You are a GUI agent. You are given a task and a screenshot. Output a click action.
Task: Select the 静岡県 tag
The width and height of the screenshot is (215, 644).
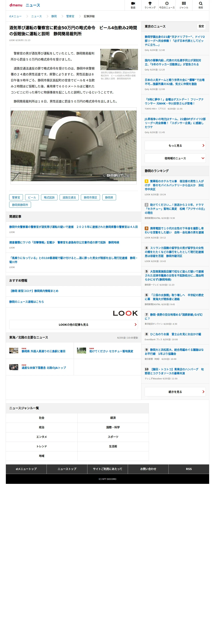[x=109, y=197]
